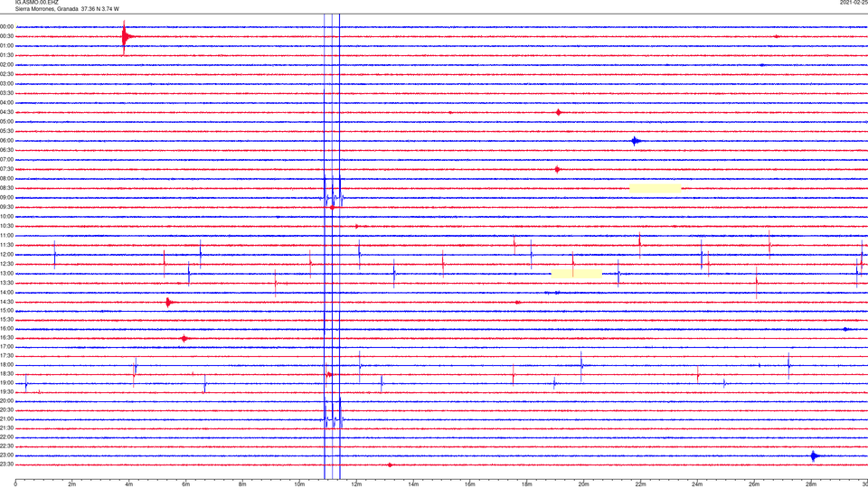Screen dimensions: 868x488
Task: Click the red event on 07:30 trace
Action: [x=558, y=169]
